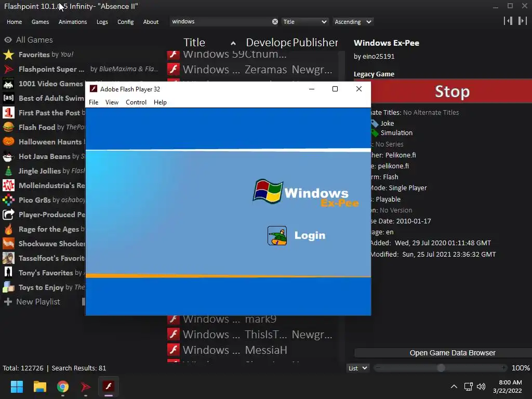Click the plus icon for New Playlist
Viewport: 532px width, 399px height.
click(8, 302)
